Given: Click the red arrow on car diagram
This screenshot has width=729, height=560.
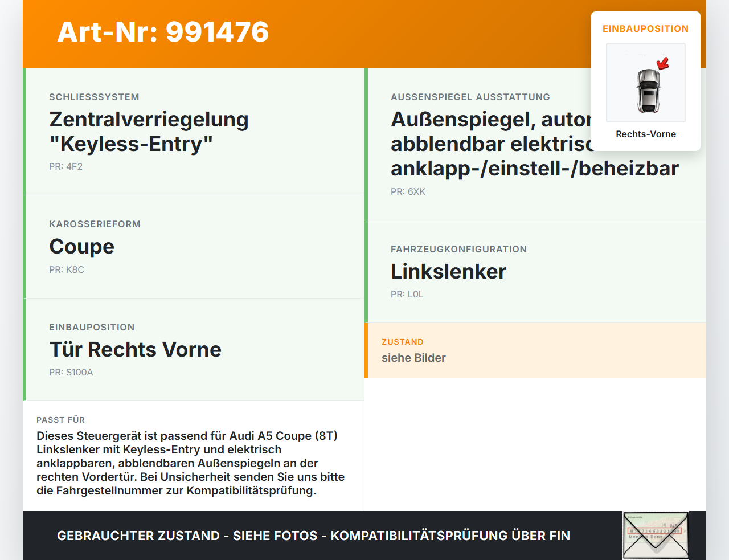Looking at the screenshot, I should pos(663,63).
